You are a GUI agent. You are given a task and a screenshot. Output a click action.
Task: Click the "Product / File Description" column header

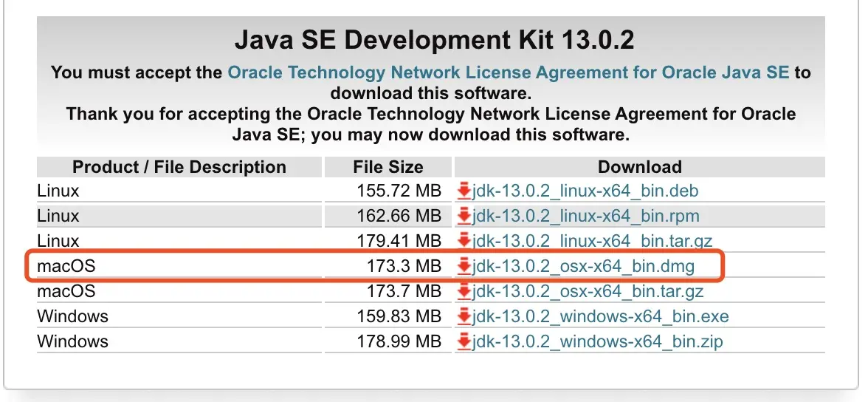click(179, 167)
